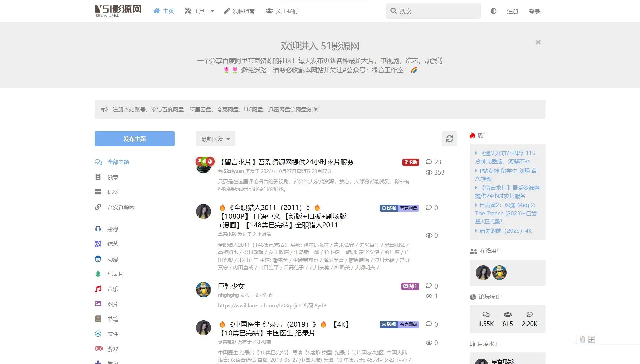The width and height of the screenshot is (640, 364).
Task: Click the 徽章 sidebar icon
Action: click(x=98, y=177)
